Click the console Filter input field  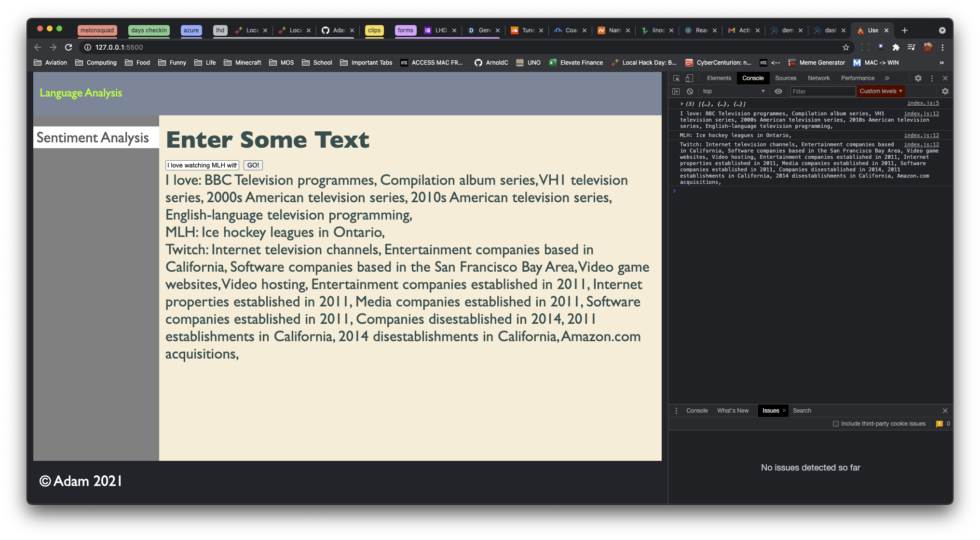[x=822, y=91]
